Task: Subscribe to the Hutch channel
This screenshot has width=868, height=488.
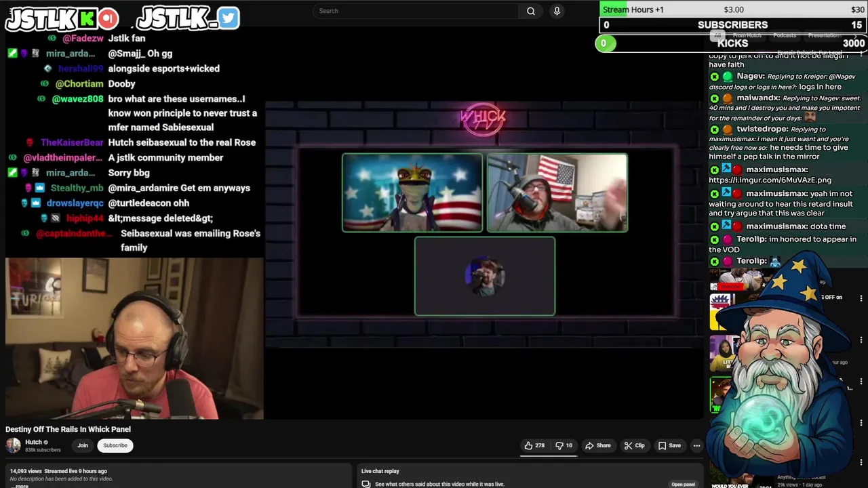Action: pos(115,445)
